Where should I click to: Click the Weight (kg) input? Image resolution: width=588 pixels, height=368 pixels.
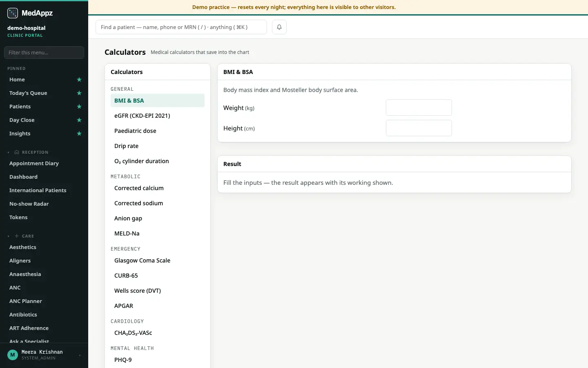coord(419,108)
